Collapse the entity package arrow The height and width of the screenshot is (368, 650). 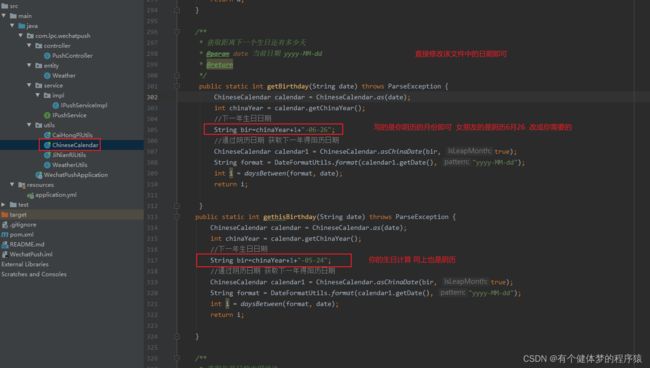click(x=29, y=65)
